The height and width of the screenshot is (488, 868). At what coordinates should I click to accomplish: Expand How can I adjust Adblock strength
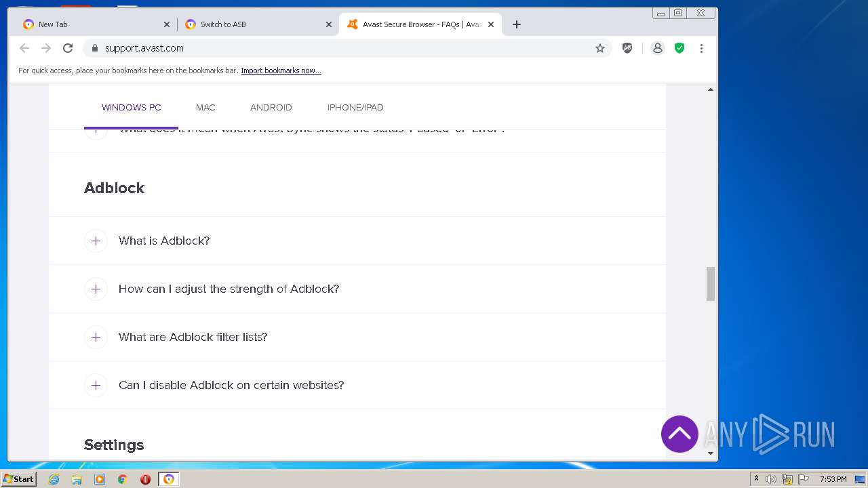[x=96, y=289]
